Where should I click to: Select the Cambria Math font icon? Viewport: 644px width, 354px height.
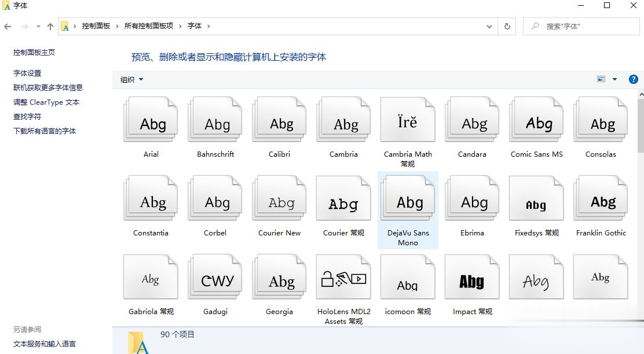click(x=408, y=120)
